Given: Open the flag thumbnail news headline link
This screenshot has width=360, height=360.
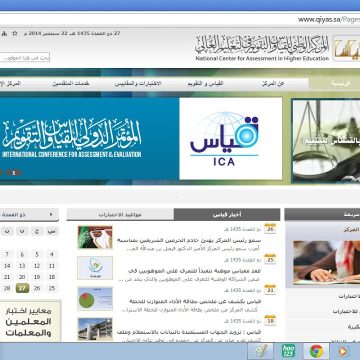Looking at the screenshot, I should [x=189, y=241].
